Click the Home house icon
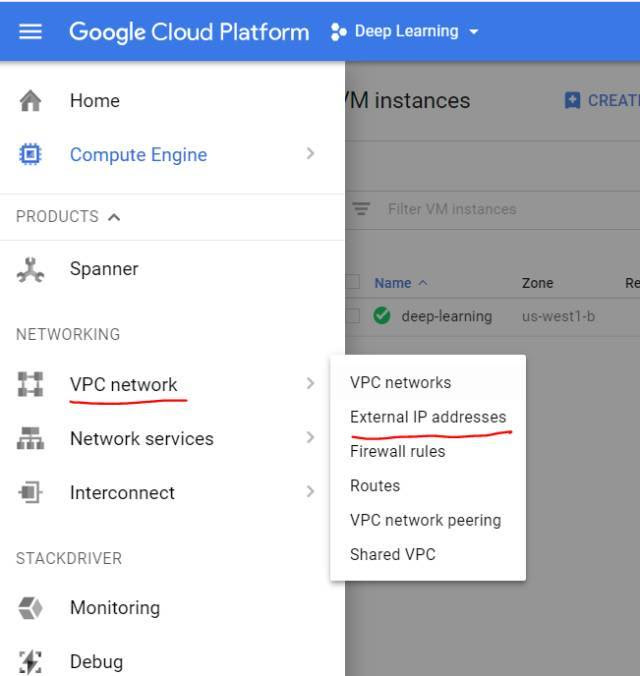 tap(30, 101)
